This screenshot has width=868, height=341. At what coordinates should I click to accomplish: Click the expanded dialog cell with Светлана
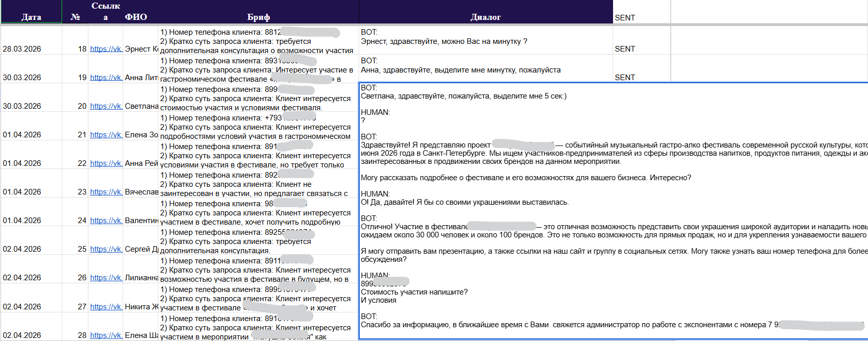click(x=613, y=211)
